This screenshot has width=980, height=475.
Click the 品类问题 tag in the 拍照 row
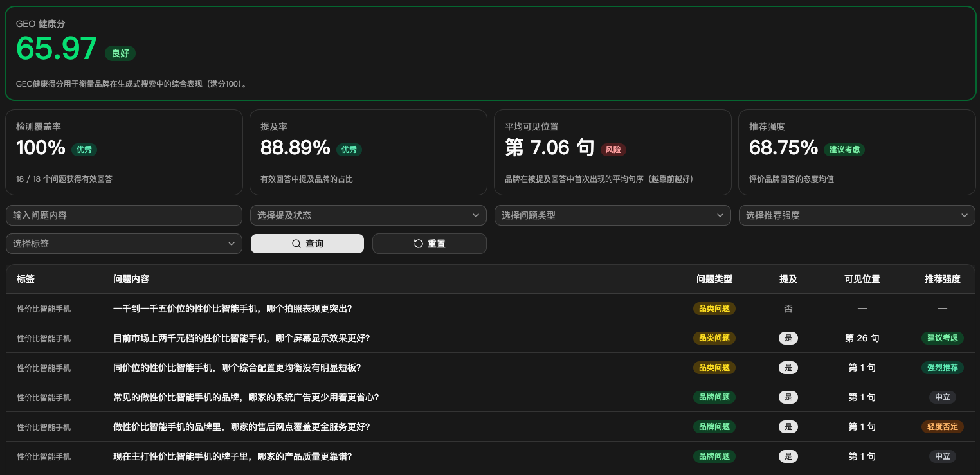pos(714,309)
